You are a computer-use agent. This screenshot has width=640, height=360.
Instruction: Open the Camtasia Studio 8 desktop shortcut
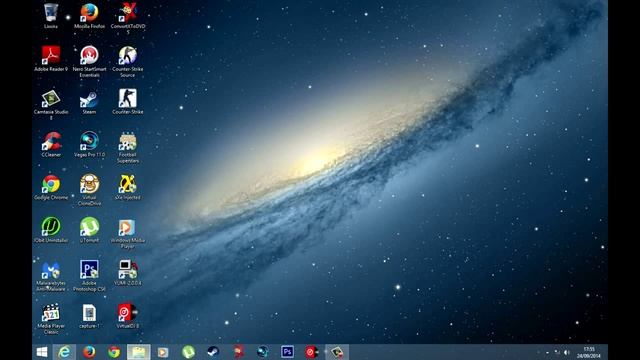coord(51,104)
